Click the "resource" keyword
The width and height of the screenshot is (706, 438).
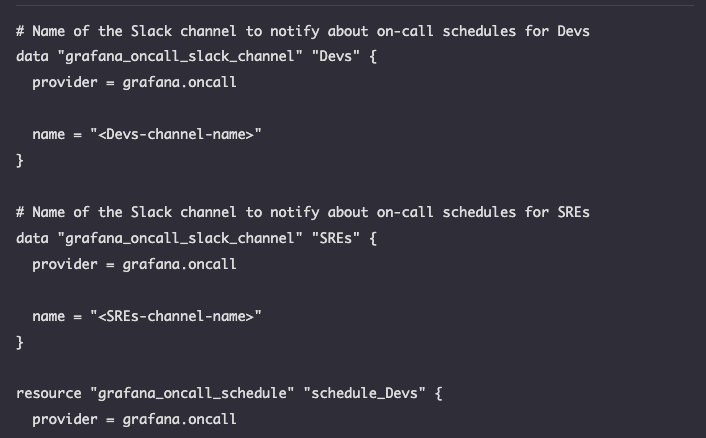coord(49,394)
